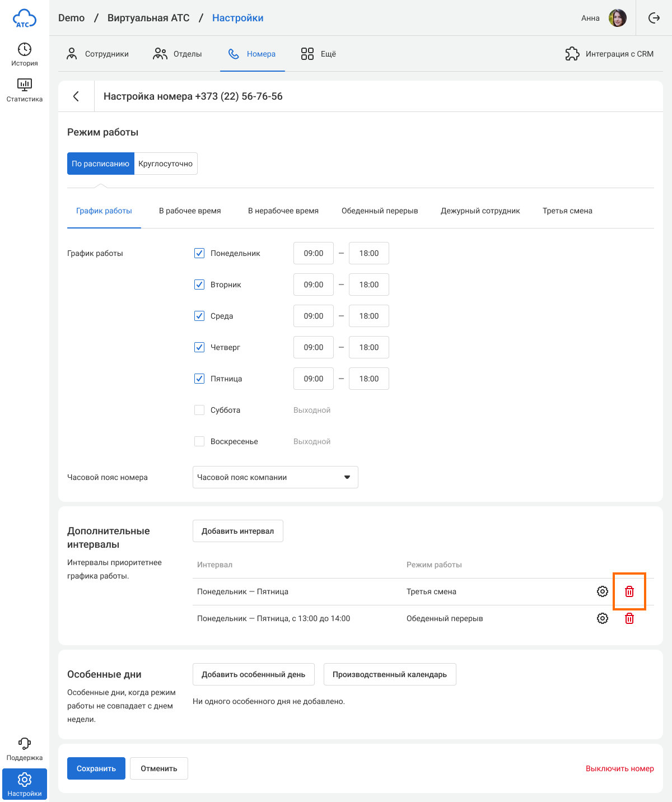Click the Выключить номер link
672x802 pixels.
(619, 768)
